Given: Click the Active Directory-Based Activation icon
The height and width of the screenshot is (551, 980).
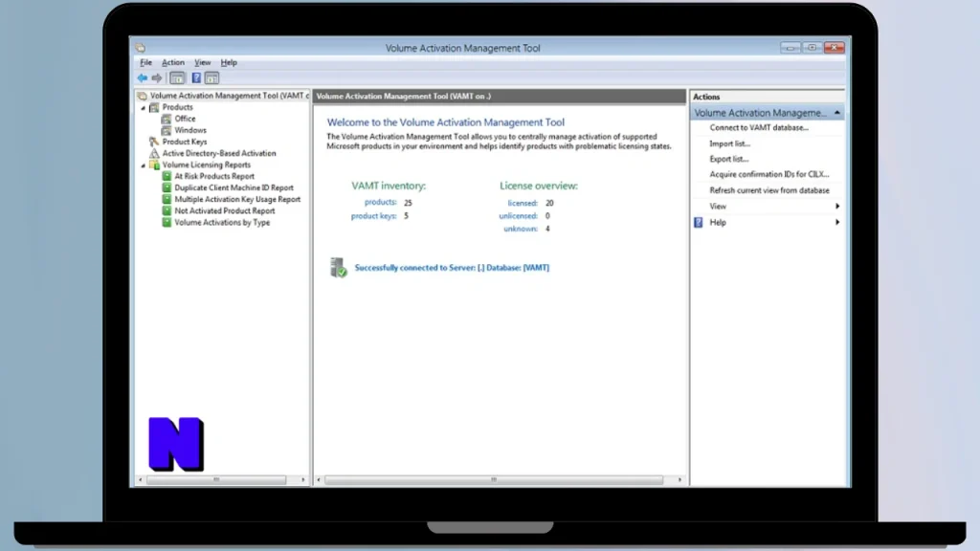Looking at the screenshot, I should [154, 153].
